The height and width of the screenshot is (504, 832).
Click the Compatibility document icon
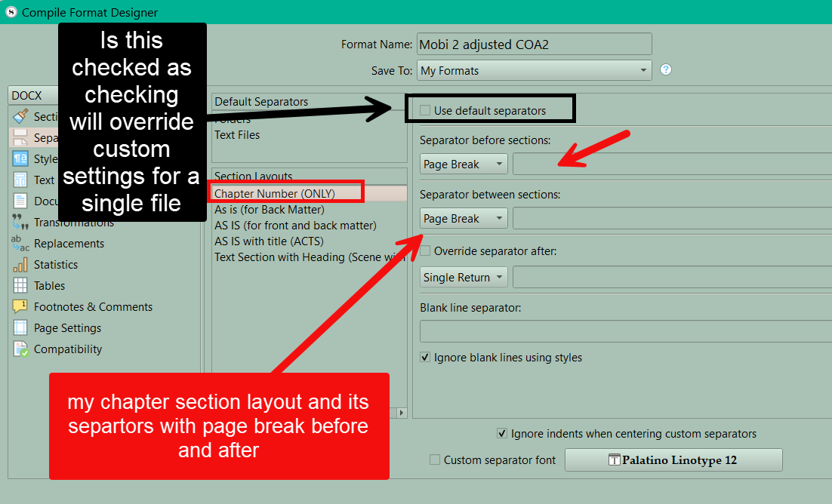coord(20,349)
